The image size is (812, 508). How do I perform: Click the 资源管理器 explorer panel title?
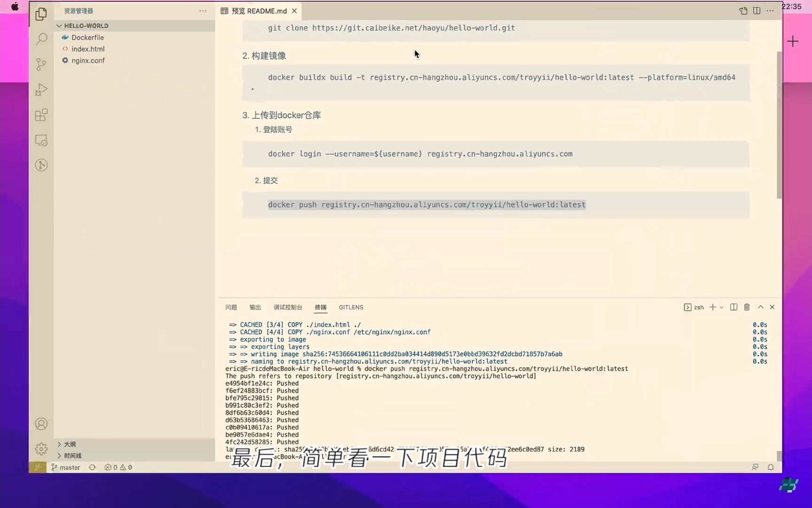click(x=78, y=11)
